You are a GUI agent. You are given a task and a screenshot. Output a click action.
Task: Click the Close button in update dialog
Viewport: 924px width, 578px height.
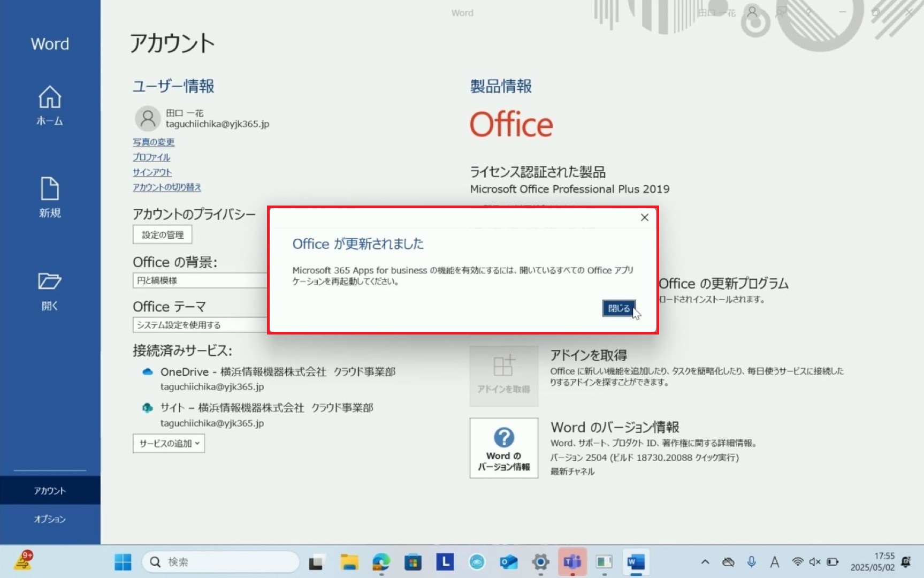619,308
